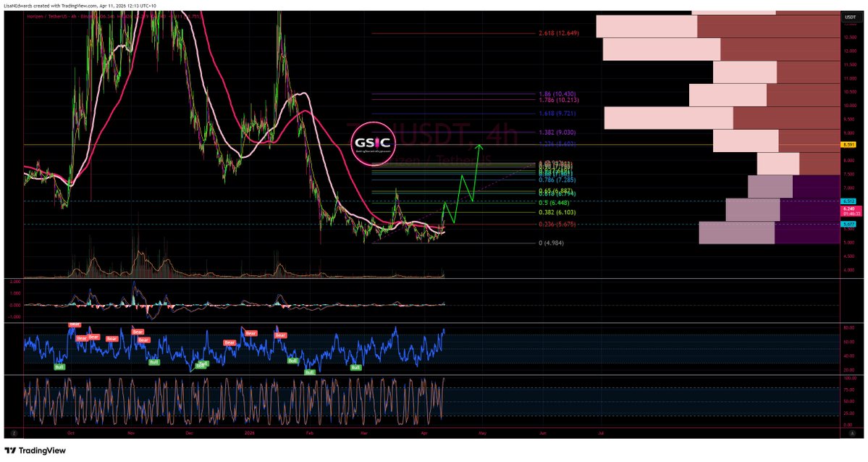This screenshot has width=868, height=462.
Task: Select the 1.786 (10.213) Fibonacci level label
Action: (x=559, y=100)
